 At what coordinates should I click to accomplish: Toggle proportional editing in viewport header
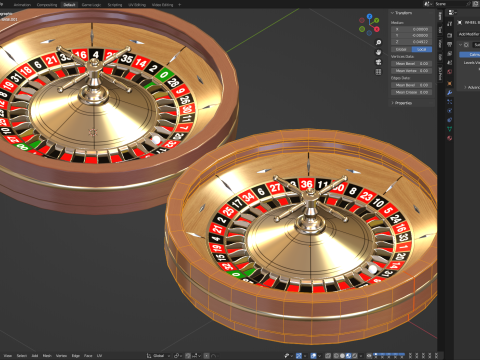(207, 356)
